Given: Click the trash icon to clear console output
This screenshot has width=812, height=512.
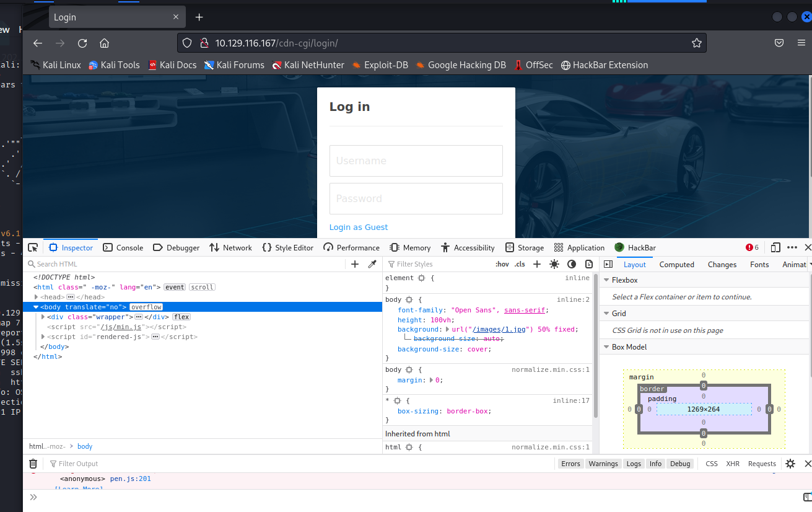Looking at the screenshot, I should point(33,464).
